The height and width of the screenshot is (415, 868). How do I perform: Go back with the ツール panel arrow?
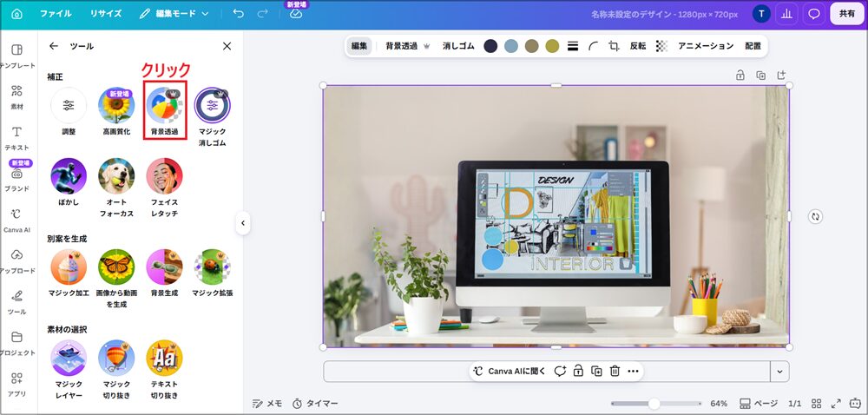click(x=54, y=47)
